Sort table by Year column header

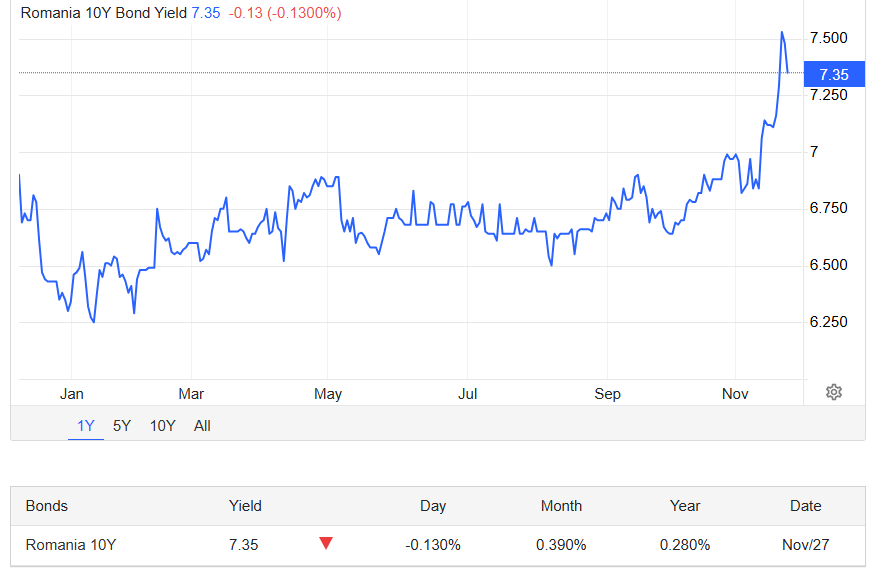point(684,506)
